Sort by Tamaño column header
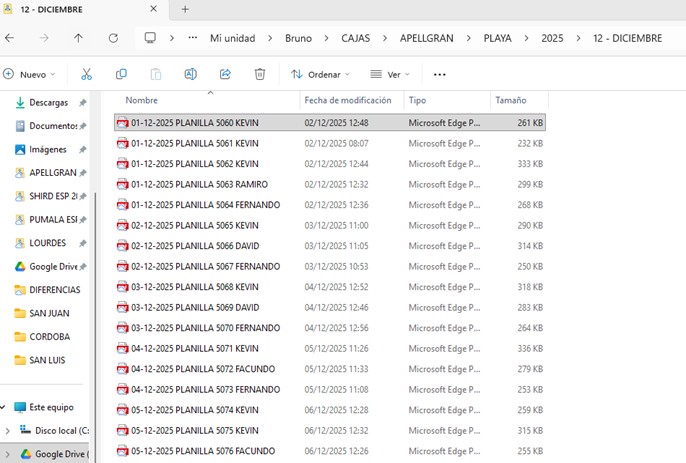686x463 pixels. 511,100
